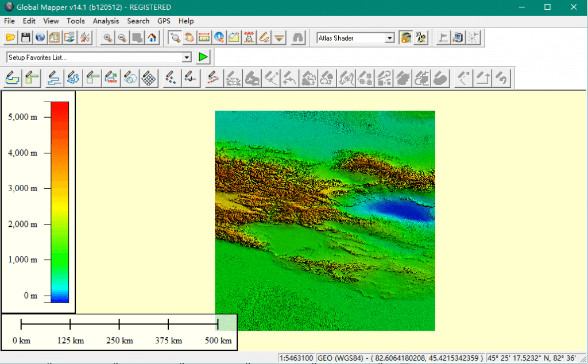The width and height of the screenshot is (588, 364).
Task: Select the Measure ruler tool
Action: tap(204, 38)
